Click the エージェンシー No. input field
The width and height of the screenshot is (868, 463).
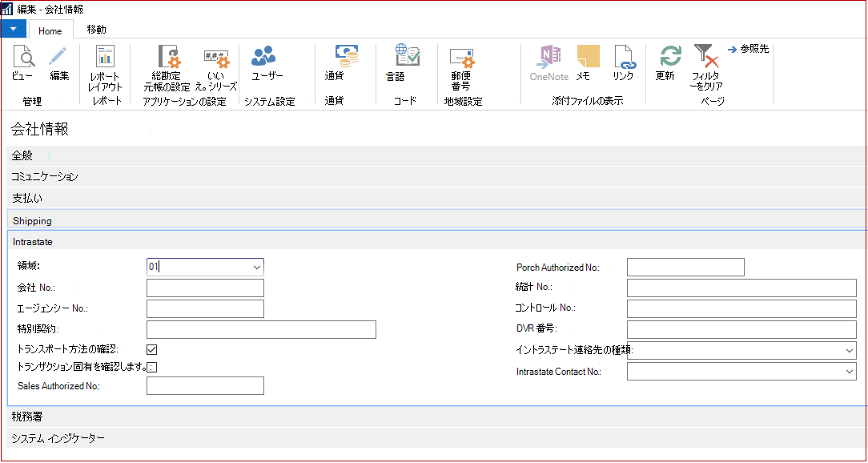pos(205,308)
